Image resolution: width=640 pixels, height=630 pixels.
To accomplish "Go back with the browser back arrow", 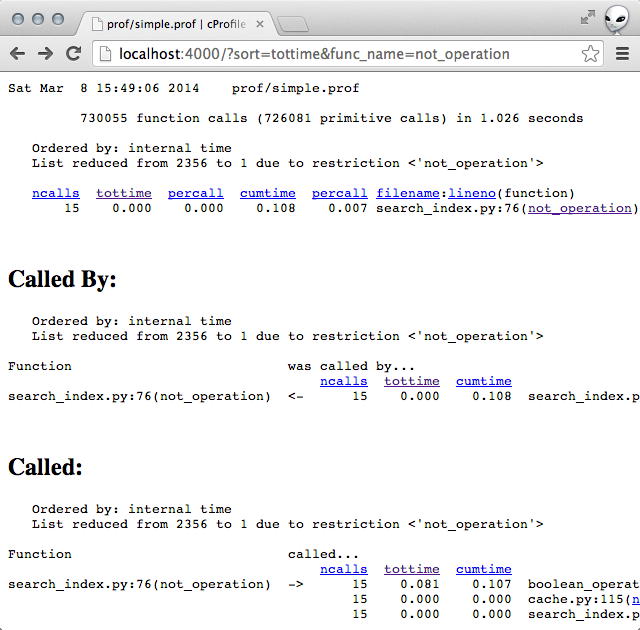I will 18,53.
